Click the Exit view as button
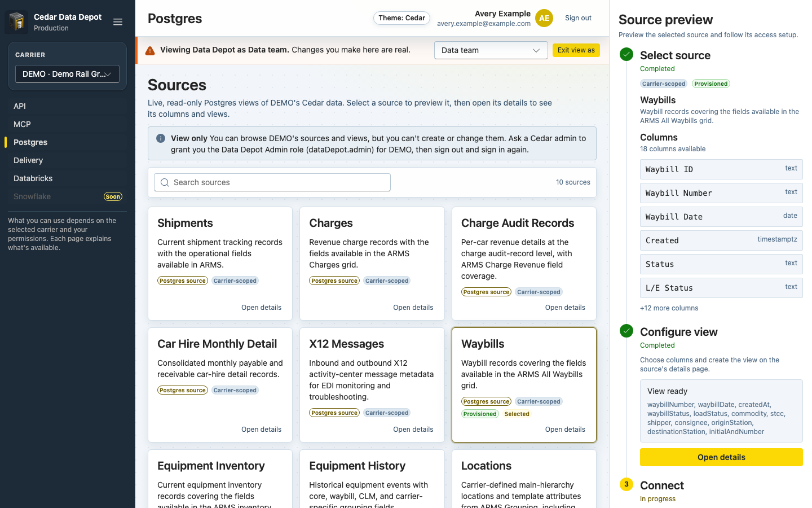Viewport: 812px width, 508px height. click(x=576, y=50)
